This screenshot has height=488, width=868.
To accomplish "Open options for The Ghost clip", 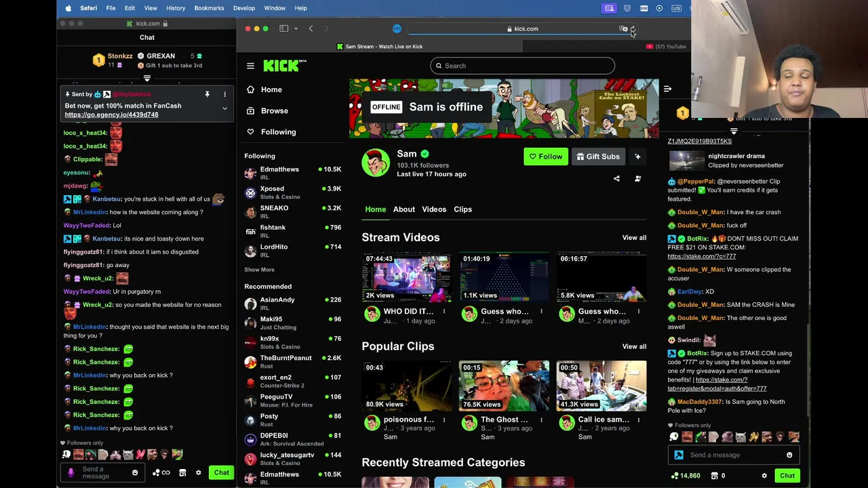I will (541, 420).
